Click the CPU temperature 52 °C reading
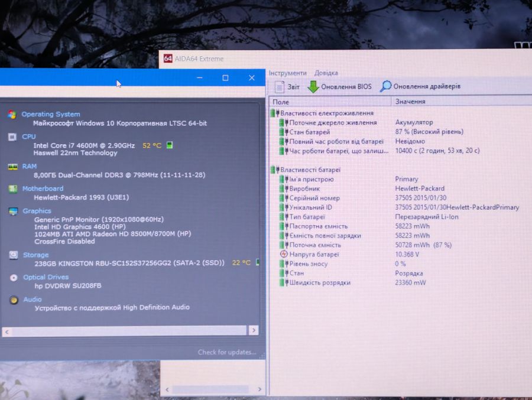Image resolution: width=532 pixels, height=400 pixels. (152, 145)
